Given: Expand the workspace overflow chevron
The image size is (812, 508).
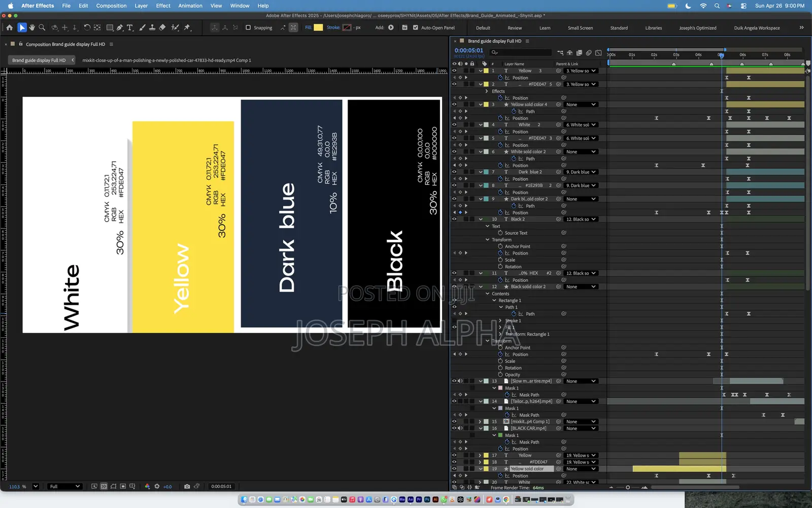Looking at the screenshot, I should click(801, 27).
